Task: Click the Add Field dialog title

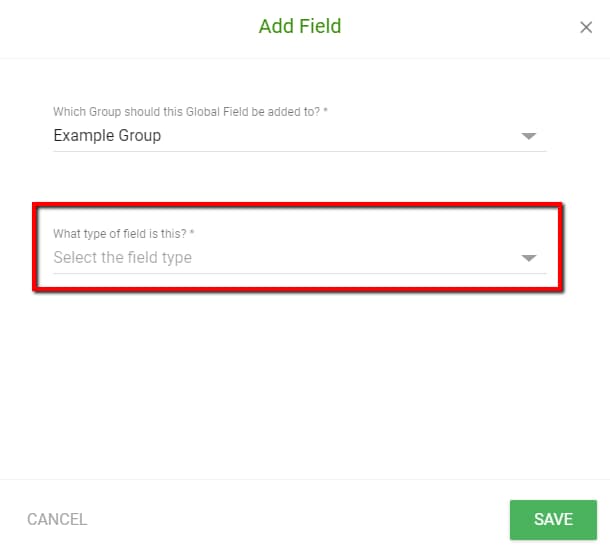Action: click(x=300, y=26)
